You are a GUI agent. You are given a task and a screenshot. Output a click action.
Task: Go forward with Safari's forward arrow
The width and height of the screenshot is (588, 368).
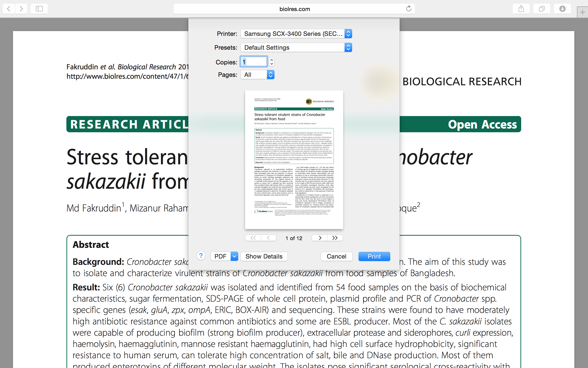point(21,9)
